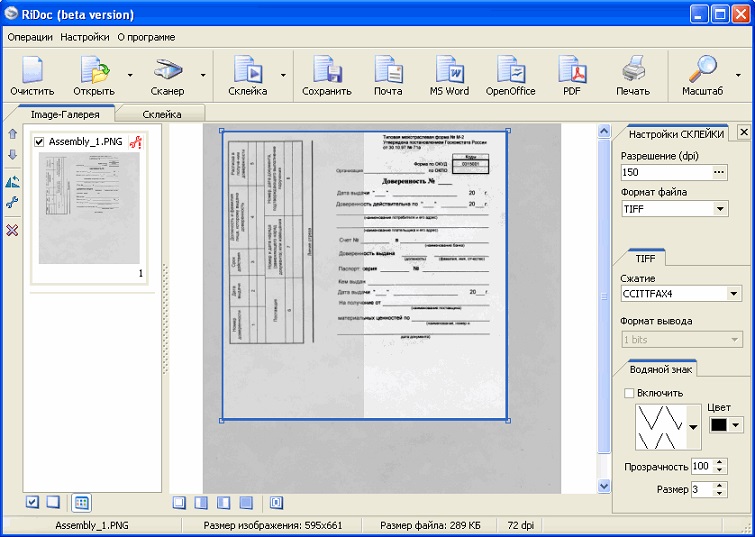755x537 pixels.
Task: Click the third layout icon below the preview
Action: click(223, 503)
